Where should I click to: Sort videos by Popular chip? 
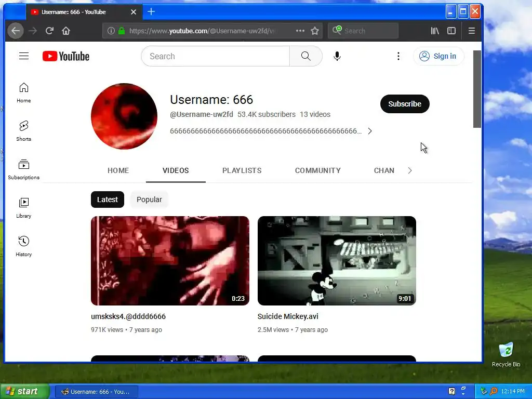149,199
